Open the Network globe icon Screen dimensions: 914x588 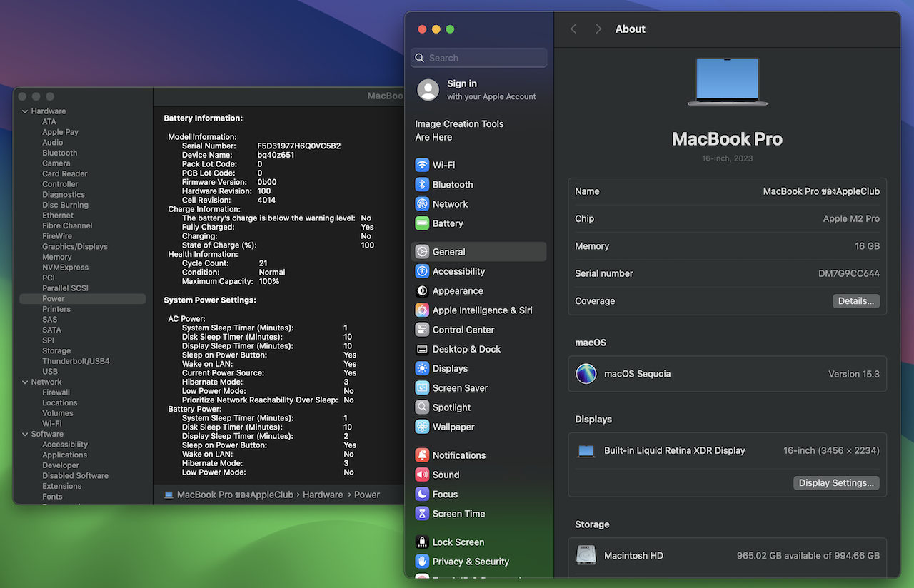click(x=422, y=203)
